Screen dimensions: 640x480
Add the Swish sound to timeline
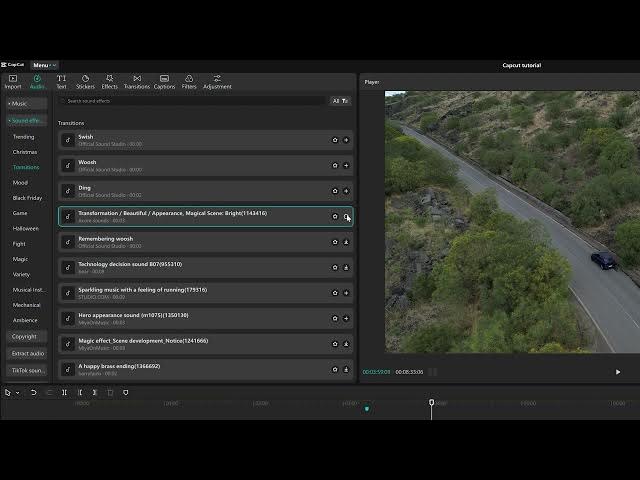(346, 140)
